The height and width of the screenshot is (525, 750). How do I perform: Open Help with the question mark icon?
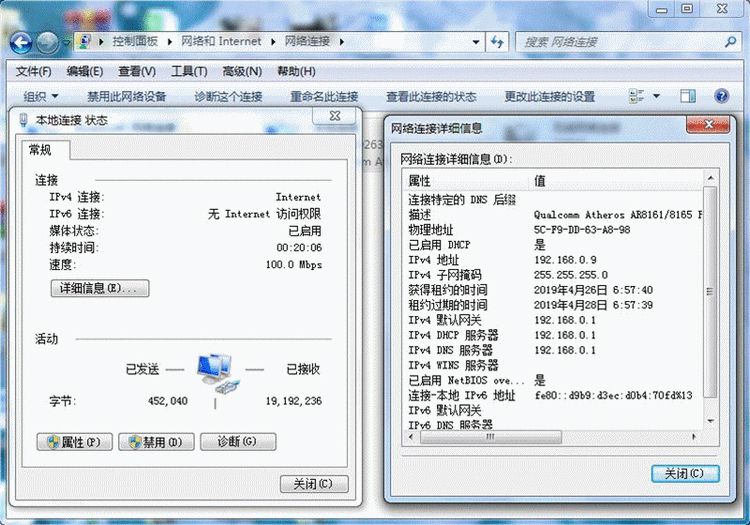pos(721,96)
